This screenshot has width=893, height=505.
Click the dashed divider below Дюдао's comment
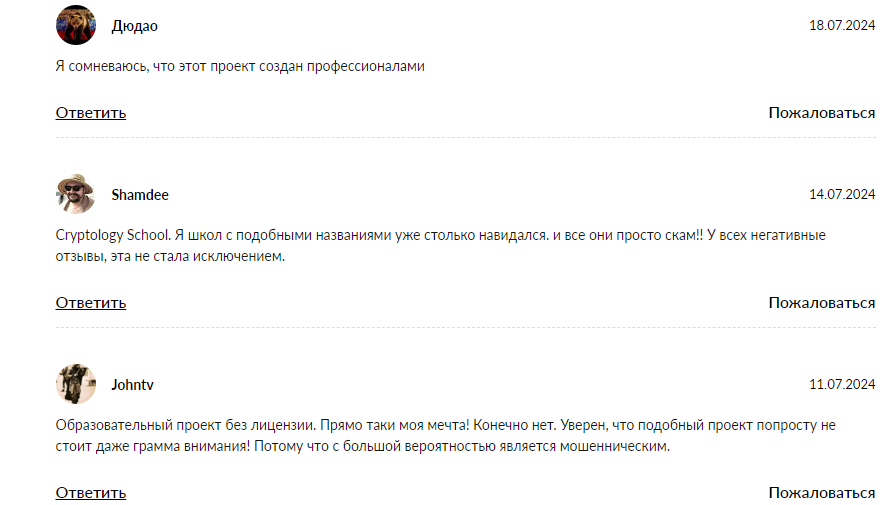tap(465, 137)
